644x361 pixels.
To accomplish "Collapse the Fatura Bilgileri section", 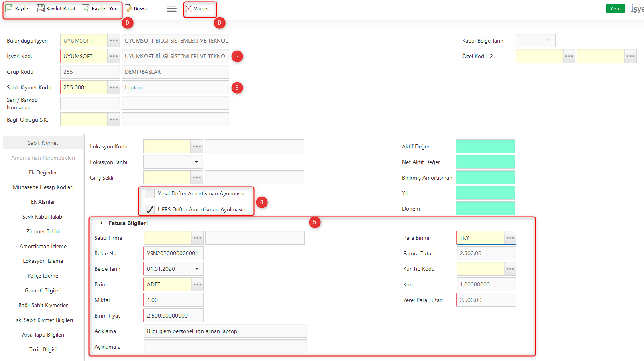I will (102, 223).
